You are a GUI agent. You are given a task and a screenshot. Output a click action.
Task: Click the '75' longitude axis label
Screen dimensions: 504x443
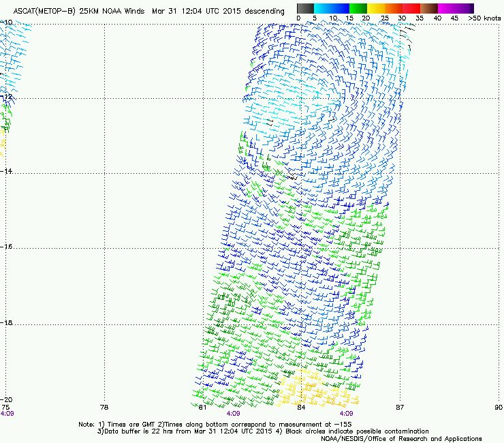pos(5,408)
